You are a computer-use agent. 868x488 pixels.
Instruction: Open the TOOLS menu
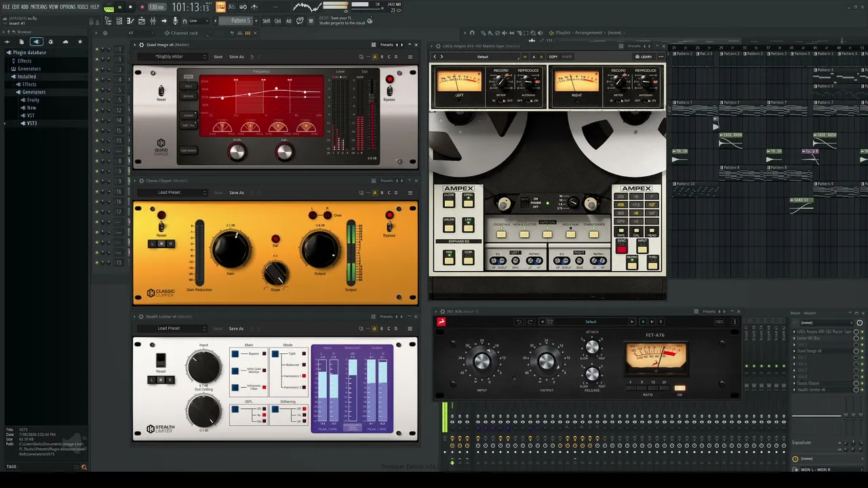click(x=83, y=7)
